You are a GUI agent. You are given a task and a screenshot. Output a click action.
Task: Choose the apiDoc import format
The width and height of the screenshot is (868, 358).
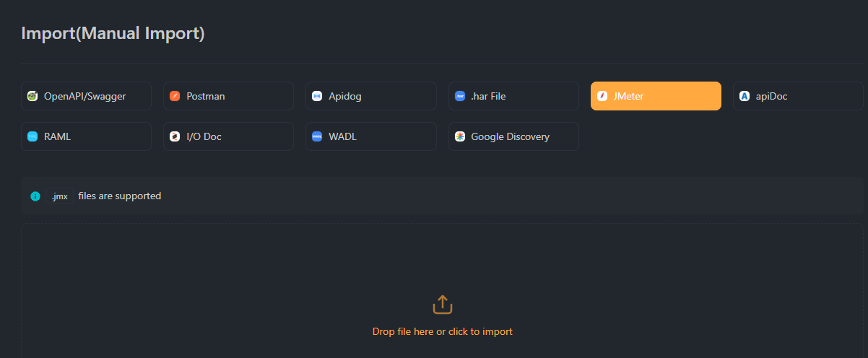click(x=798, y=96)
